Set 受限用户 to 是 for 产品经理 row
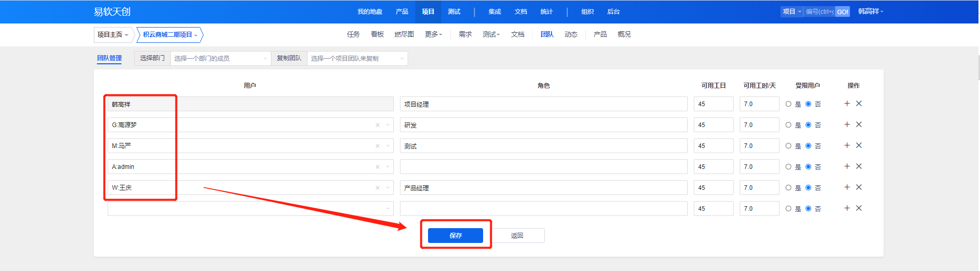The height and width of the screenshot is (271, 980). point(789,188)
